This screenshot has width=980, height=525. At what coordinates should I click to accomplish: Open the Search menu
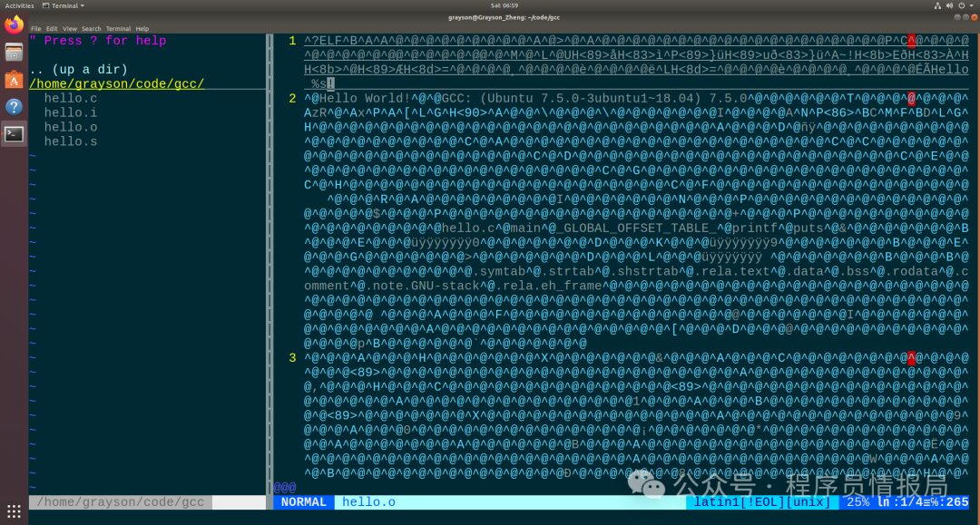(92, 29)
